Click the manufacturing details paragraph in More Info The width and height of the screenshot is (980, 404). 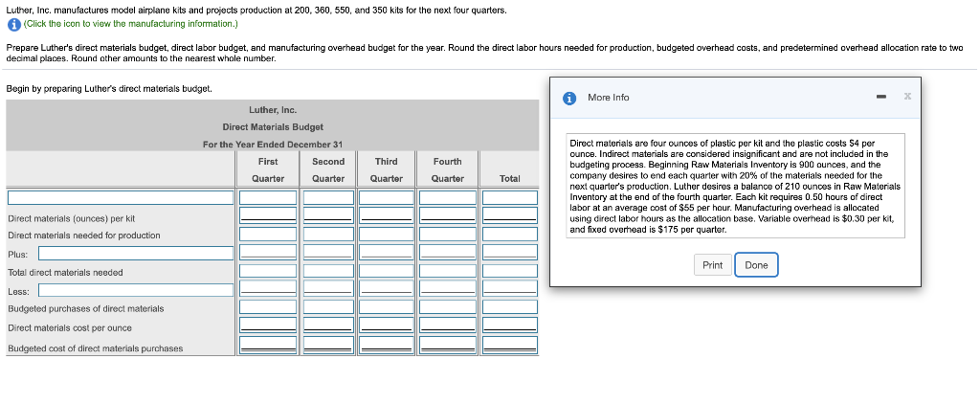[736, 186]
